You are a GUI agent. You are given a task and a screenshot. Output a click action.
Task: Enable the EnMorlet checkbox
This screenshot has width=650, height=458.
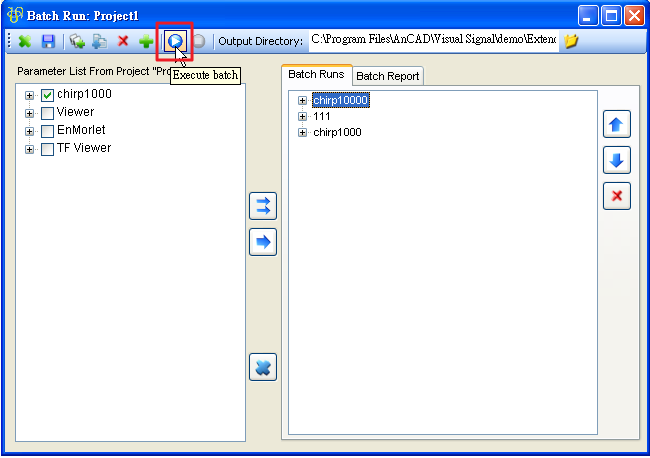pos(47,131)
